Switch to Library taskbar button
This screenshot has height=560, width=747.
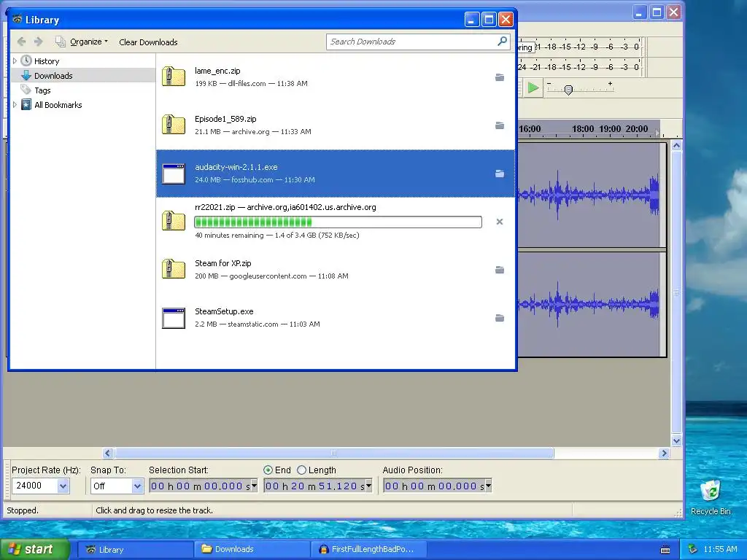[x=135, y=550]
